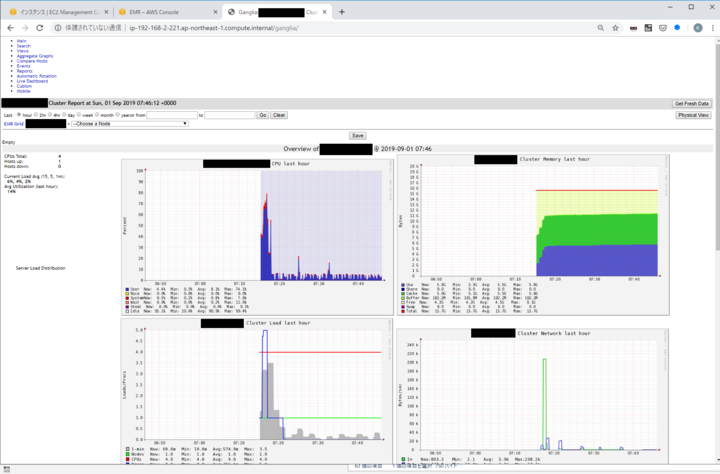Select the week time range radio
This screenshot has height=474, width=720.
click(x=79, y=115)
